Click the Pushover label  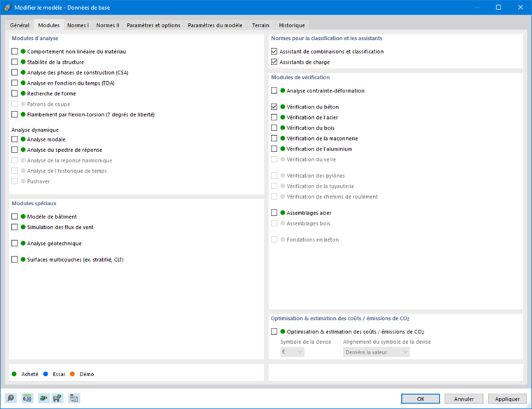(x=38, y=181)
